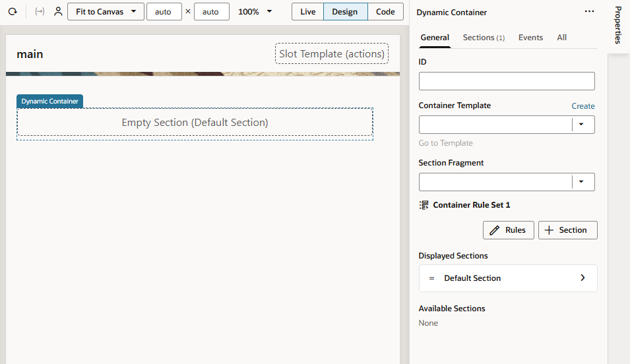
Task: Switch to Design mode
Action: 345,12
